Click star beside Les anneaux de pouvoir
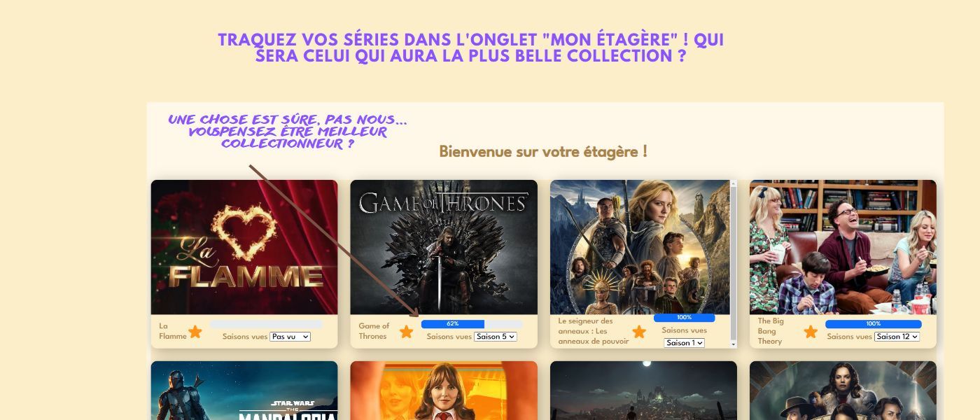Image resolution: width=980 pixels, height=420 pixels. coord(639,332)
